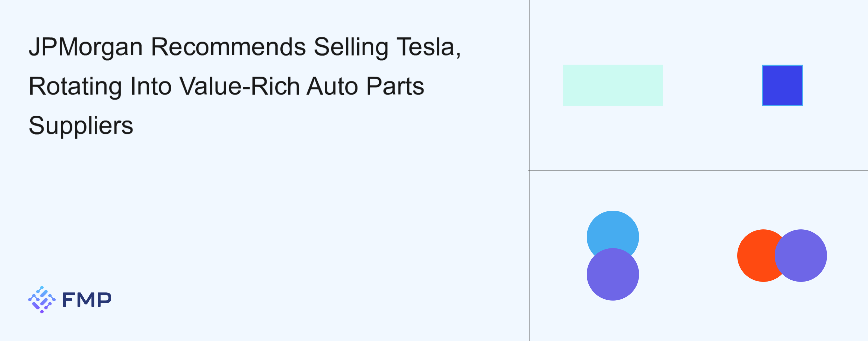Click the word "JPMorgan" in the headline
Image resolution: width=868 pixels, height=341 pixels.
tap(86, 47)
